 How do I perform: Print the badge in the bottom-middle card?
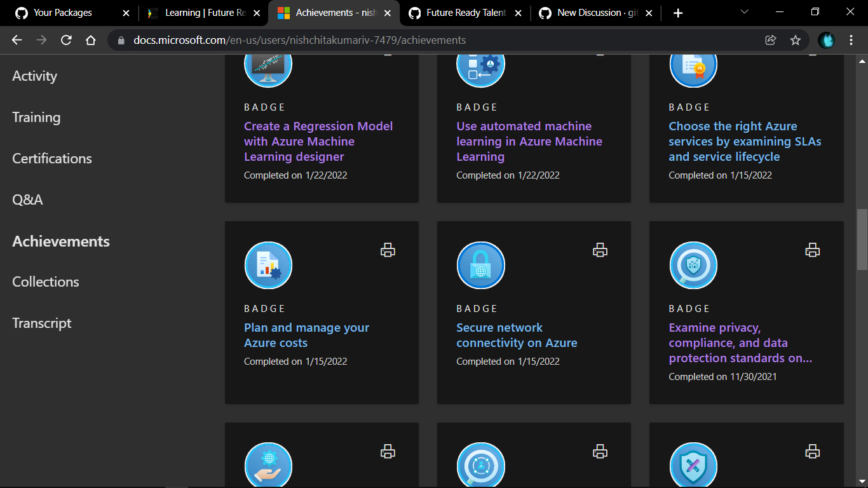coord(600,452)
